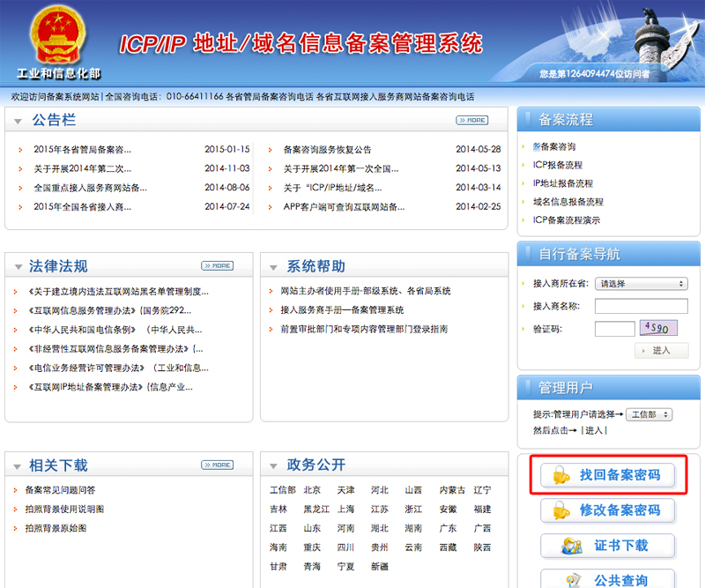
Task: Click date 2014-05-13 in 公告栏
Action: coord(479,168)
